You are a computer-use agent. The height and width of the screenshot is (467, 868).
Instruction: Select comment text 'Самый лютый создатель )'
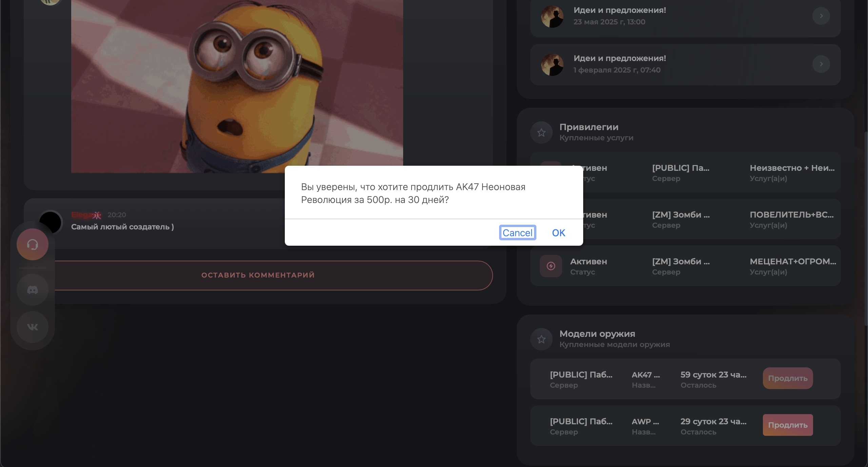pos(122,227)
